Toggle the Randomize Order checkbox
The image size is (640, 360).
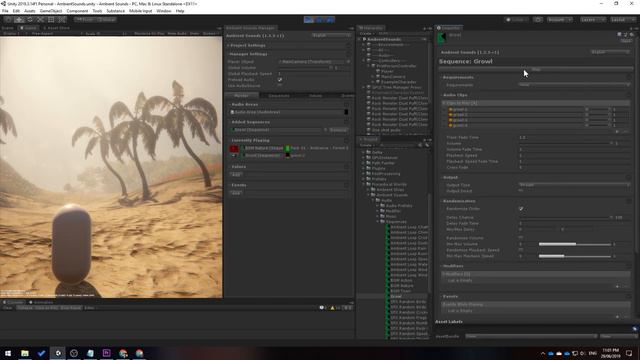(521, 209)
